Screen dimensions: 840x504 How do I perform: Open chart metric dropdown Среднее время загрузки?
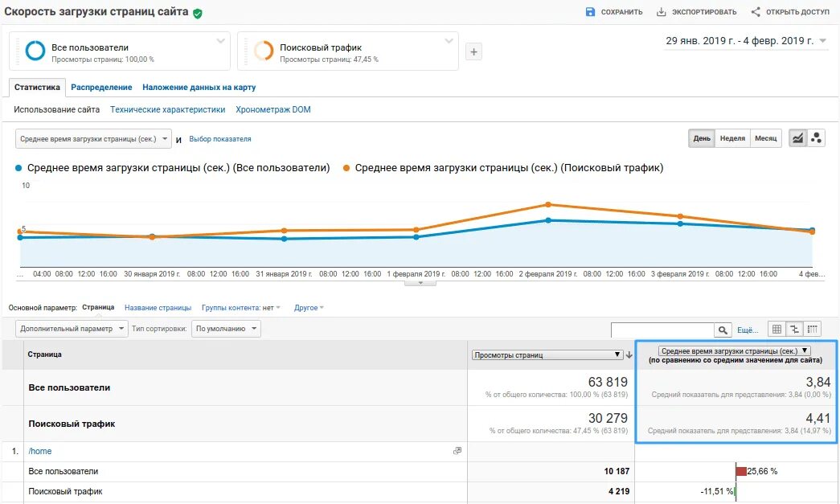coord(94,139)
